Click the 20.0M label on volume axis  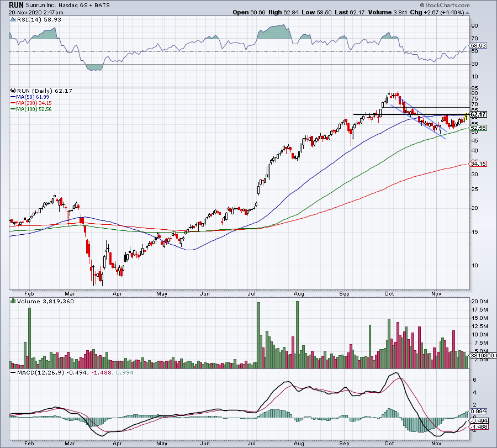[479, 301]
